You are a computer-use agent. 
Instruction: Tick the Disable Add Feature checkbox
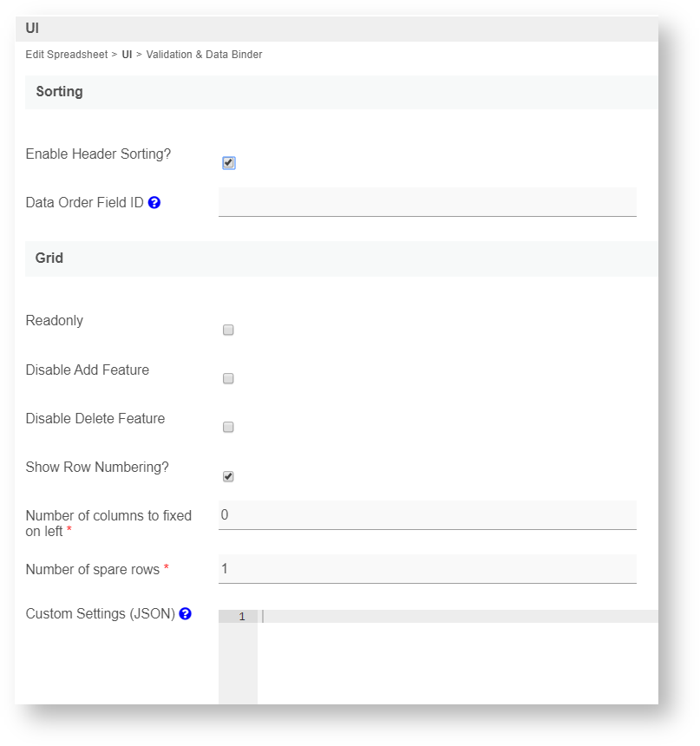pos(228,378)
